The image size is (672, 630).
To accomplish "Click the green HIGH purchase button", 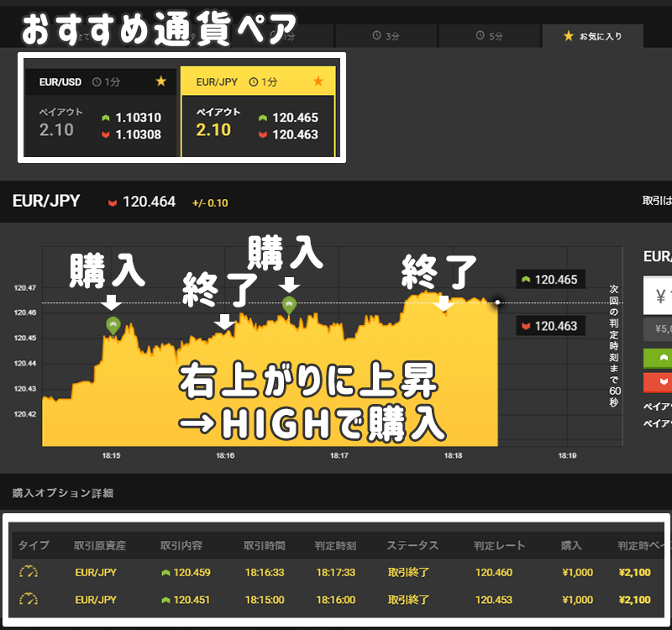I will [658, 359].
